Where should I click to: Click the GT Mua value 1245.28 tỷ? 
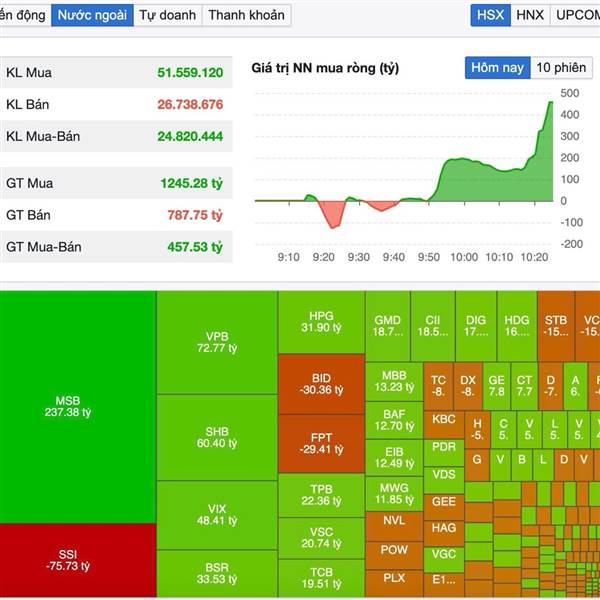191,183
